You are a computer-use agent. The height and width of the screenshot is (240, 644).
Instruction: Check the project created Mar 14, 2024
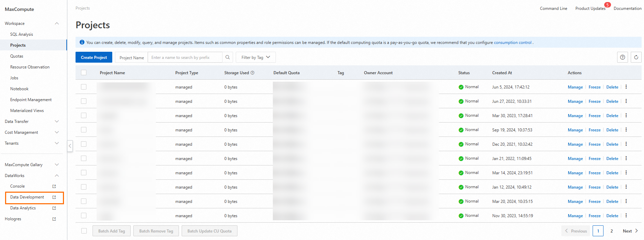[84, 173]
